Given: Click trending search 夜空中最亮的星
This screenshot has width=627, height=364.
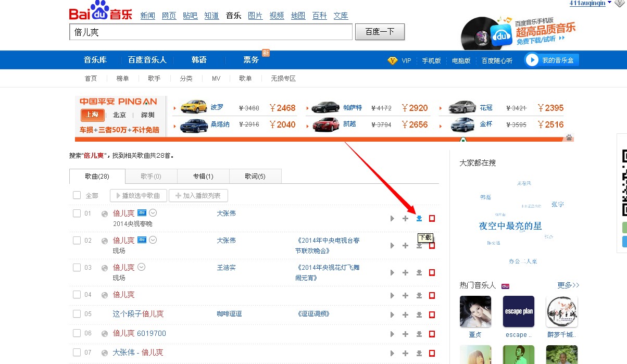Looking at the screenshot, I should (x=510, y=226).
